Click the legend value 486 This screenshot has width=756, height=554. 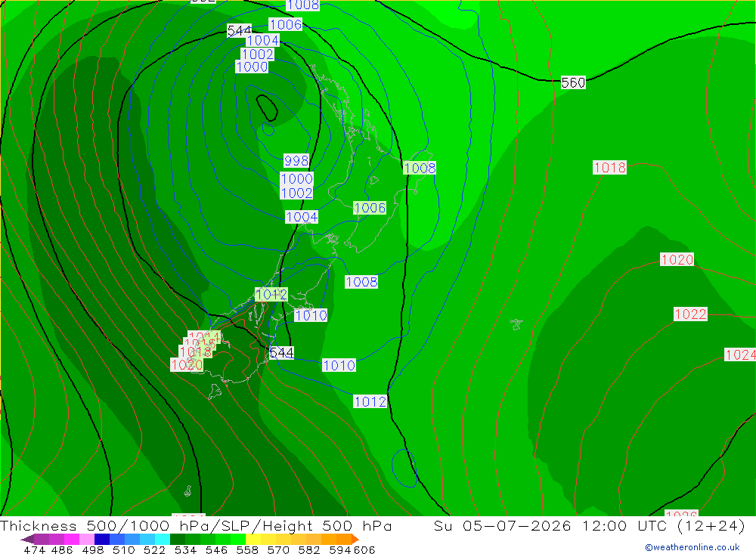tap(62, 549)
